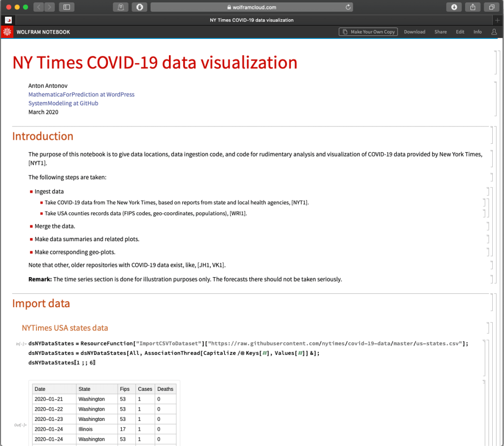Open the Info menu item
The image size is (504, 446).
tap(477, 32)
